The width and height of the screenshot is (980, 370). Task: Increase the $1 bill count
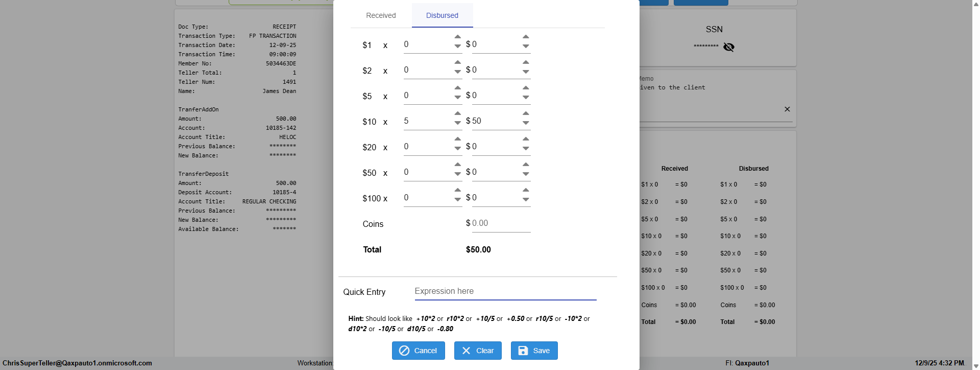458,37
